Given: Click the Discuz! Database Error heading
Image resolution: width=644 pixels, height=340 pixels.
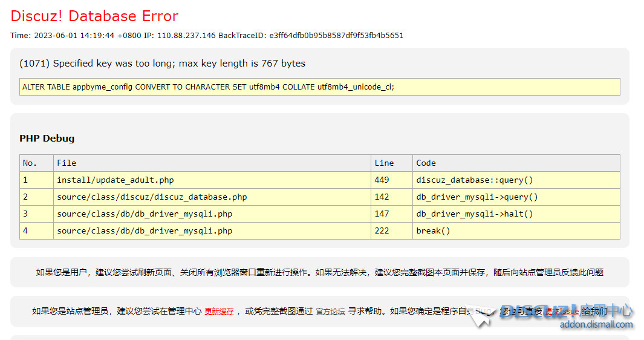Looking at the screenshot, I should (94, 16).
